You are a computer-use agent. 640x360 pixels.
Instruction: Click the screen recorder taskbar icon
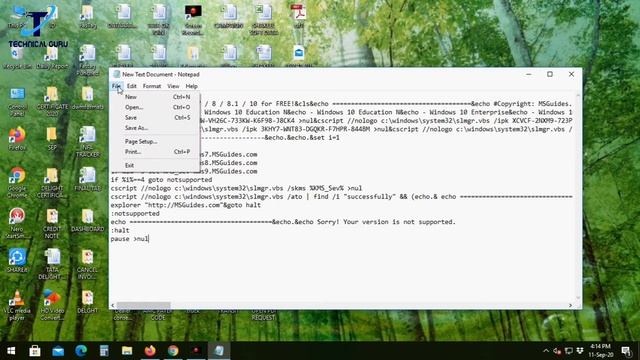[196, 351]
